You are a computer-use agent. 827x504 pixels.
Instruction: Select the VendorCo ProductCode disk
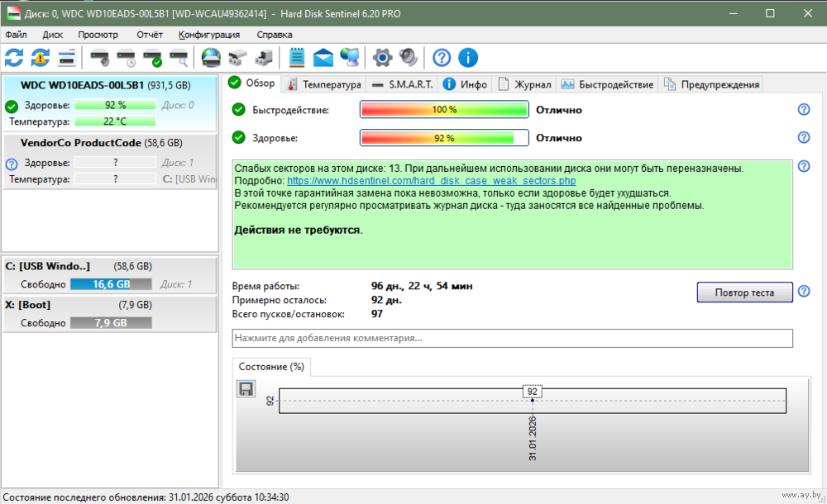[81, 143]
